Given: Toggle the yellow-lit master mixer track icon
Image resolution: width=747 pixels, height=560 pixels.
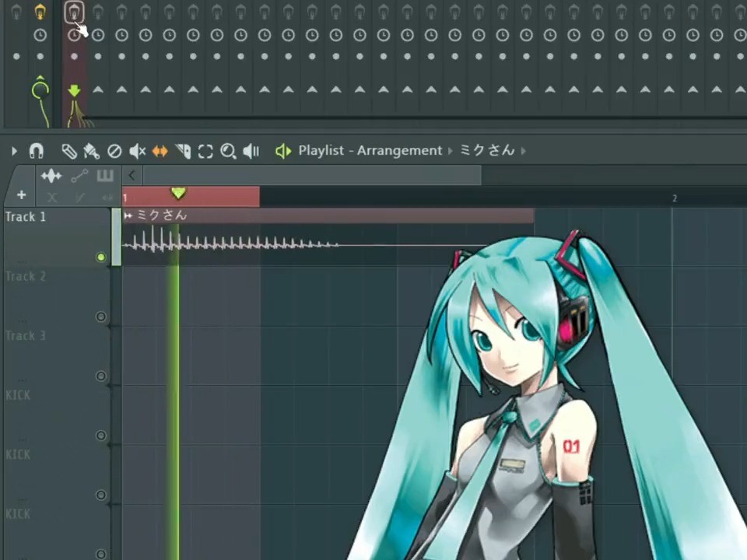Looking at the screenshot, I should (x=40, y=12).
